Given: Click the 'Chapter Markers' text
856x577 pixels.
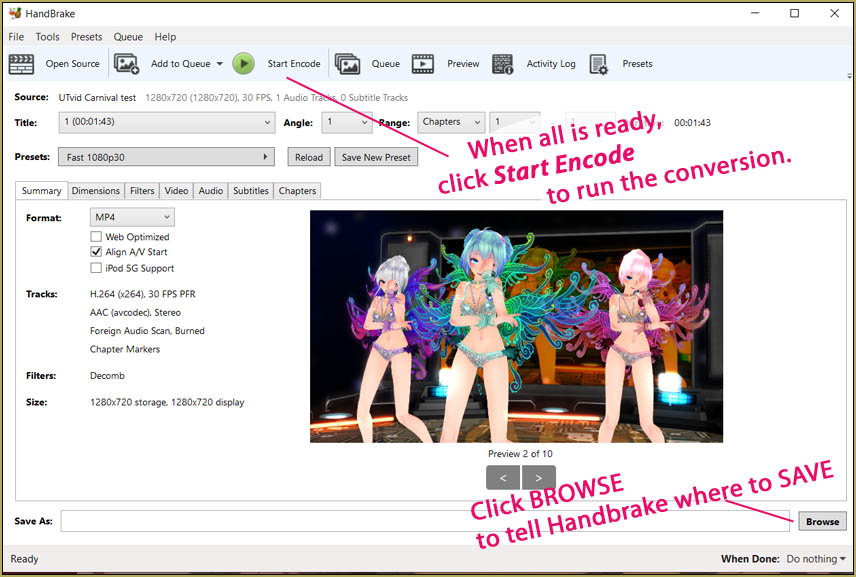Looking at the screenshot, I should [125, 349].
